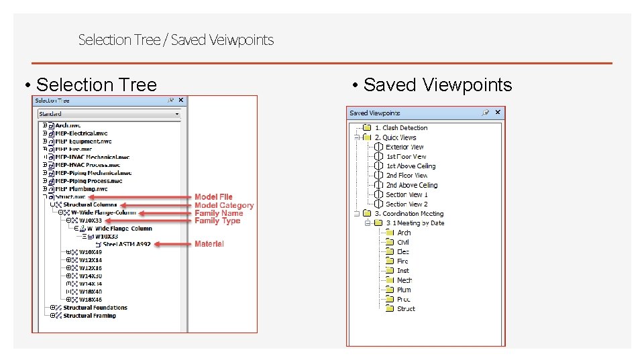Click the 1. Clash Detection folder icon
The height and width of the screenshot is (362, 644).
point(367,127)
